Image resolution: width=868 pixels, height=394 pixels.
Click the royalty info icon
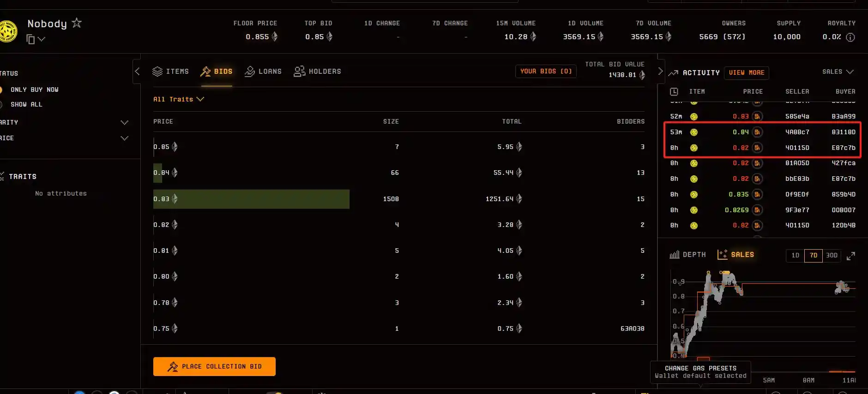point(850,37)
